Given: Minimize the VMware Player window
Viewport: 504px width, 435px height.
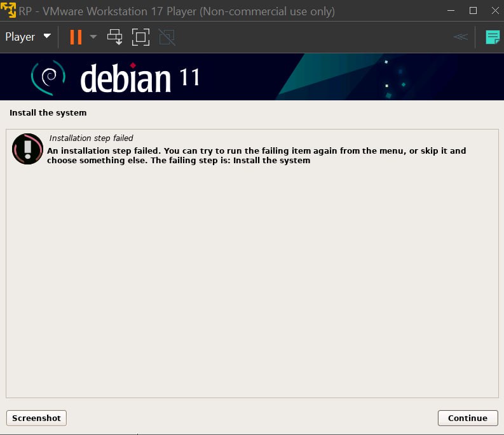Looking at the screenshot, I should (451, 11).
